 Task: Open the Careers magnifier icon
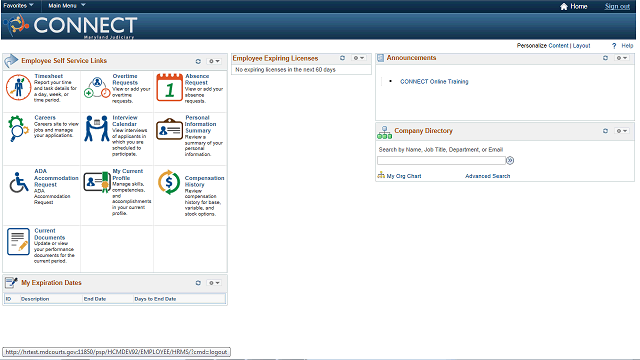18,128
